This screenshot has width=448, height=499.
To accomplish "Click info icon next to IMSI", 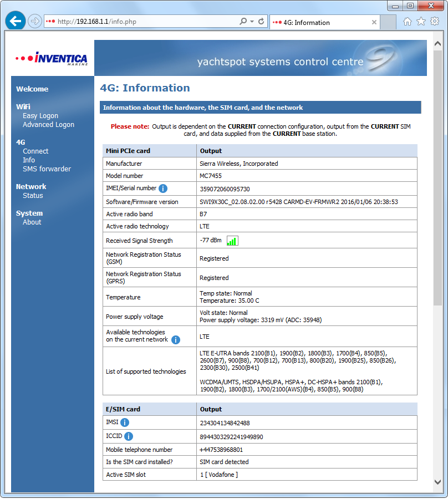I will (125, 422).
